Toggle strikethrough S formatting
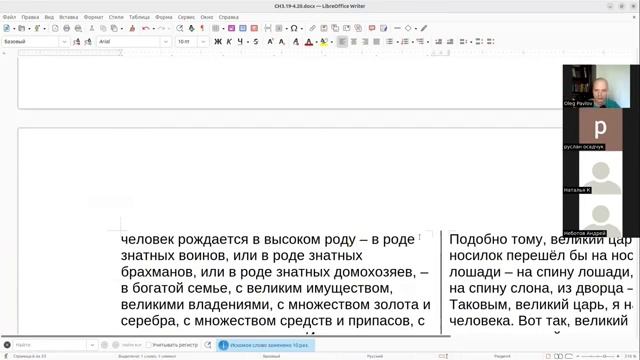This screenshot has width=640, height=360. [x=256, y=42]
